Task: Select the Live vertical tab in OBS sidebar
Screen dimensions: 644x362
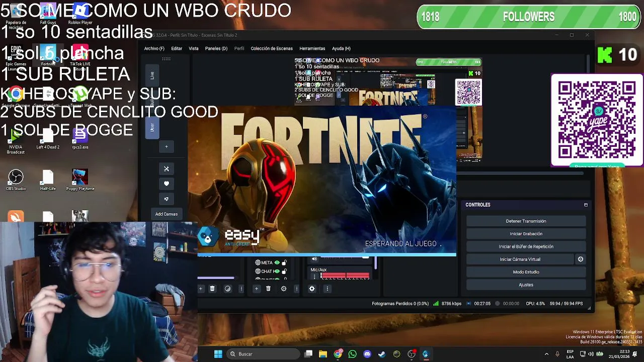Action: coord(152,75)
